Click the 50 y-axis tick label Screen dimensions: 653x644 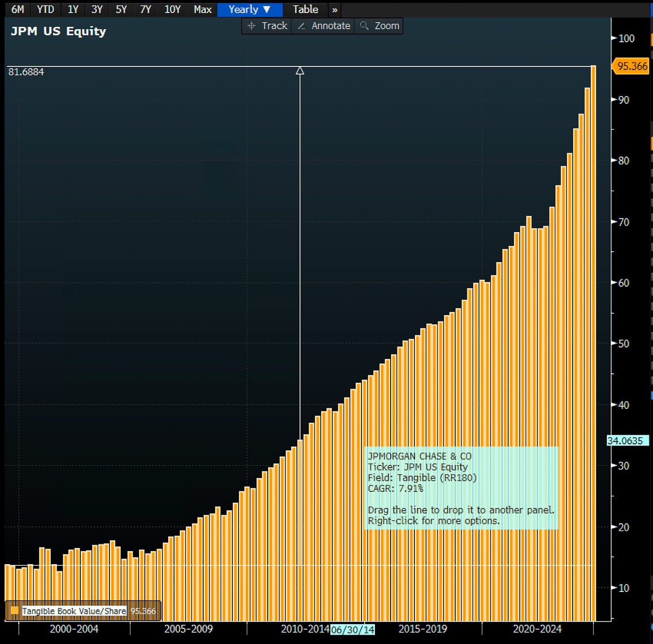pyautogui.click(x=624, y=344)
